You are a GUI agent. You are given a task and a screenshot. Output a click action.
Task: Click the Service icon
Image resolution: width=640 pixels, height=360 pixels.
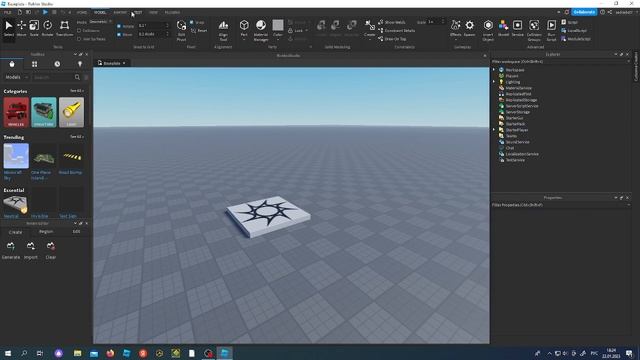click(x=518, y=28)
